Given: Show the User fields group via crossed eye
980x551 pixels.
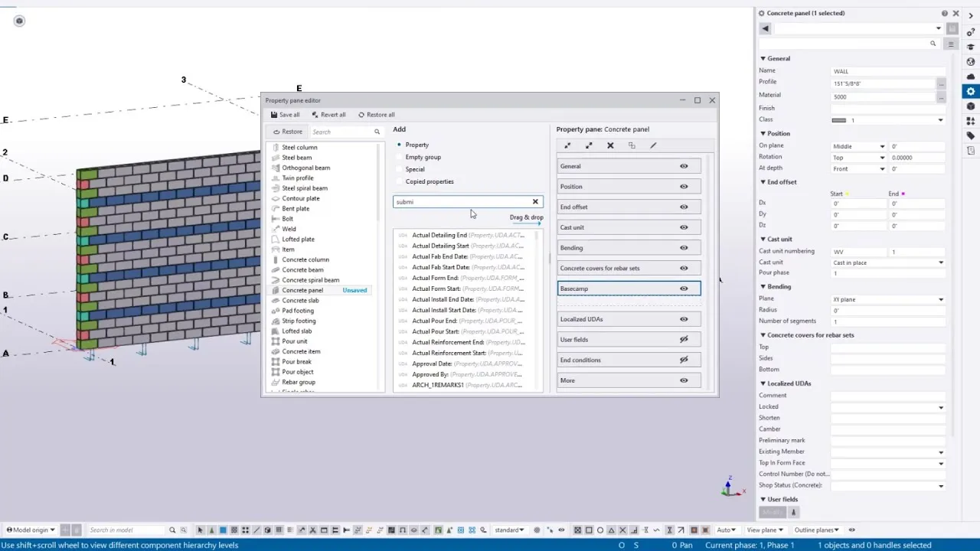Looking at the screenshot, I should click(684, 340).
